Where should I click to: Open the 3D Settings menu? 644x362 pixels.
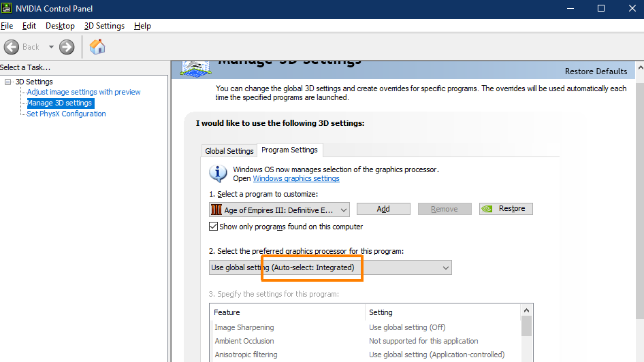tap(104, 26)
